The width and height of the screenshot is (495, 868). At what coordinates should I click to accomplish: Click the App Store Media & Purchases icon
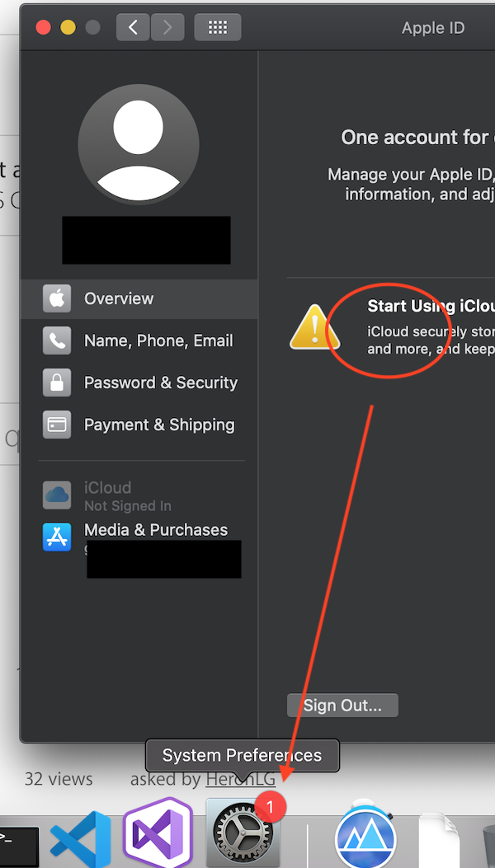[57, 537]
